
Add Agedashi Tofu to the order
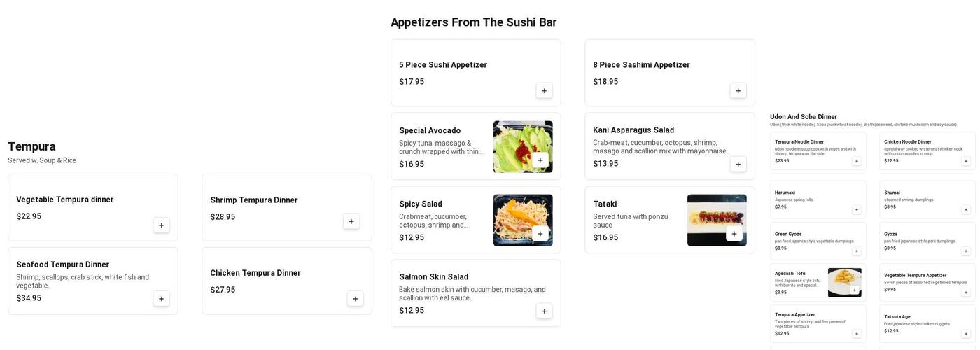[854, 290]
